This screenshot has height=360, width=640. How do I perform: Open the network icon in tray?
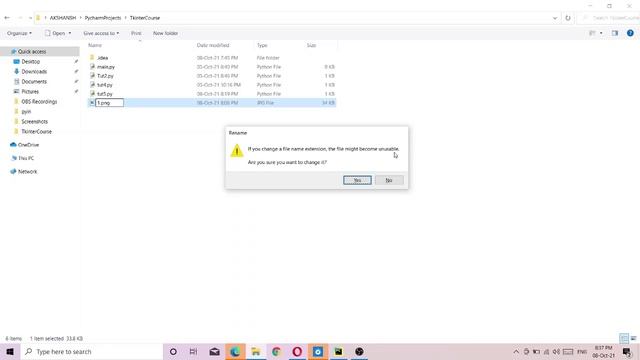[x=546, y=351]
